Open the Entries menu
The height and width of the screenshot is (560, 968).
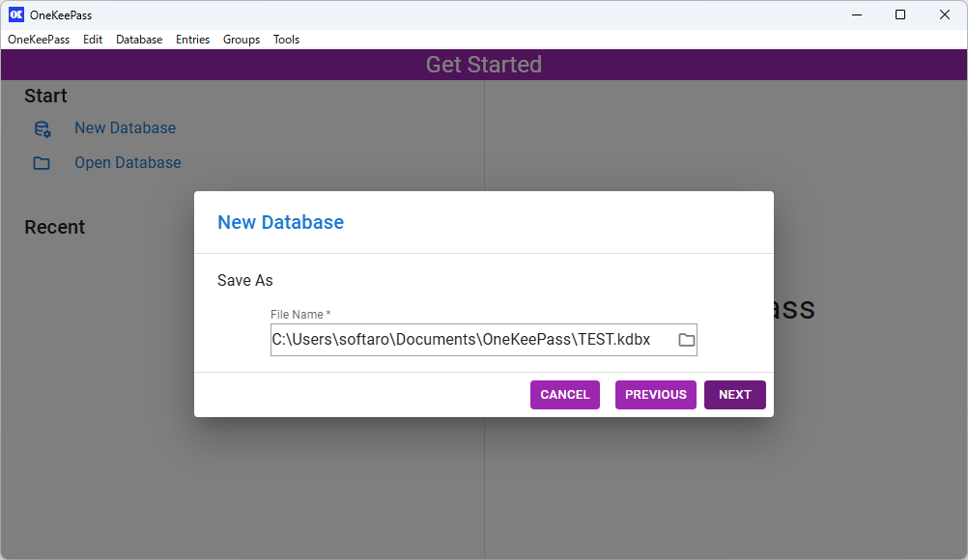coord(192,40)
